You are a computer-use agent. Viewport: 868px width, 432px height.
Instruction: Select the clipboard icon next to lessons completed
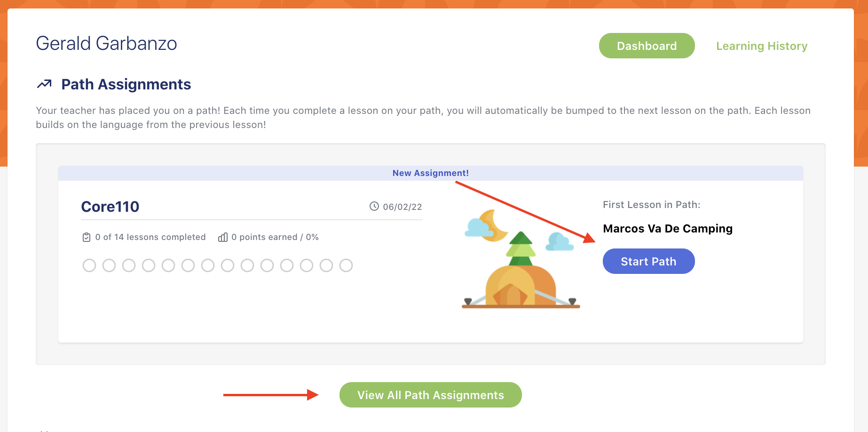87,237
